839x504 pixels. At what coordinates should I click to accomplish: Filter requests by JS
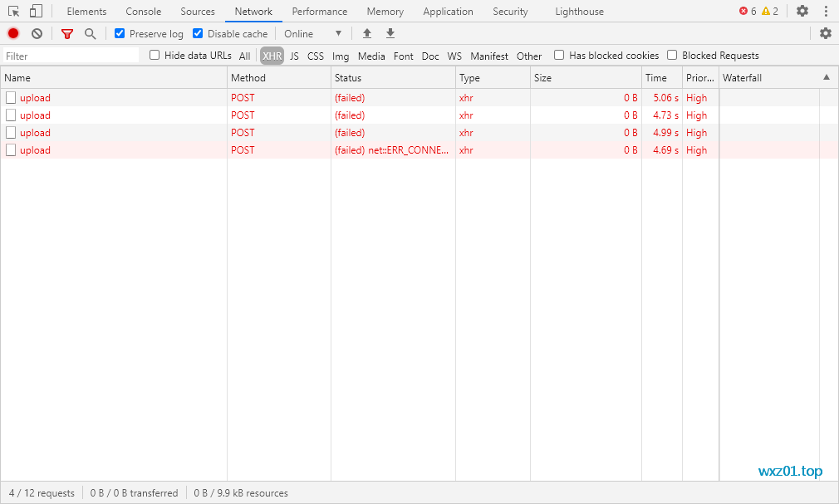click(x=294, y=56)
